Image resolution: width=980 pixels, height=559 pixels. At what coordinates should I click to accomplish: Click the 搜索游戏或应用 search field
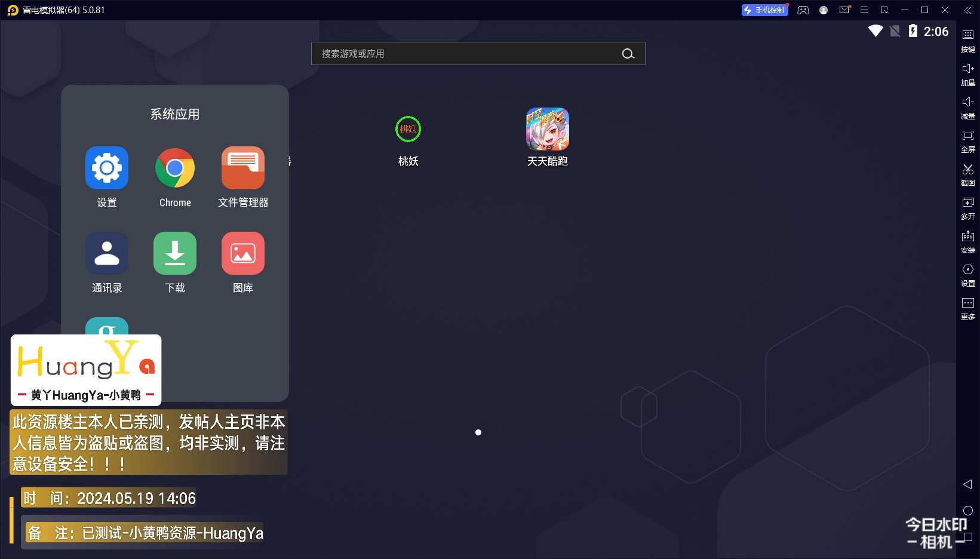pyautogui.click(x=478, y=54)
